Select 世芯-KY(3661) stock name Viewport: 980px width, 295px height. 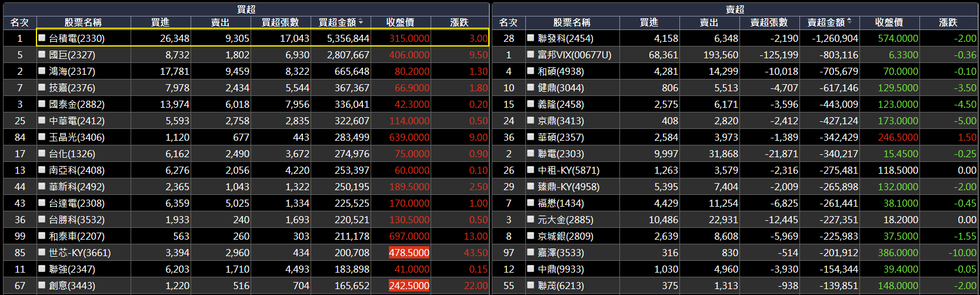(79, 253)
